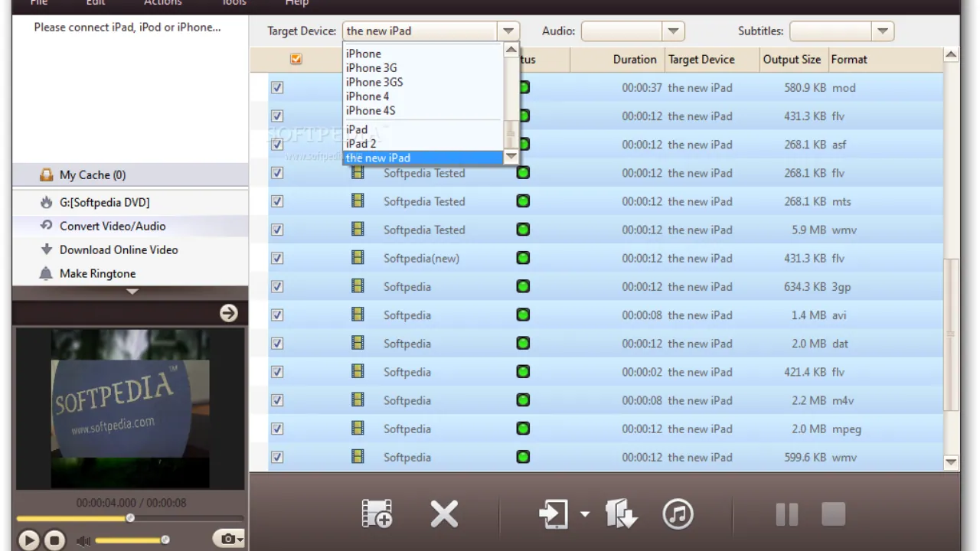Uncheck the asf format row checkbox
The height and width of the screenshot is (551, 980).
tap(277, 145)
